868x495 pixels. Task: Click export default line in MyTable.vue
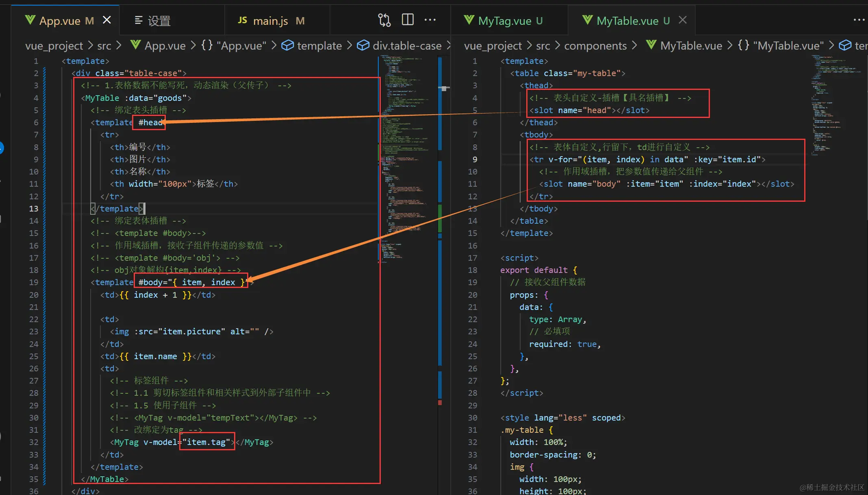pyautogui.click(x=539, y=270)
